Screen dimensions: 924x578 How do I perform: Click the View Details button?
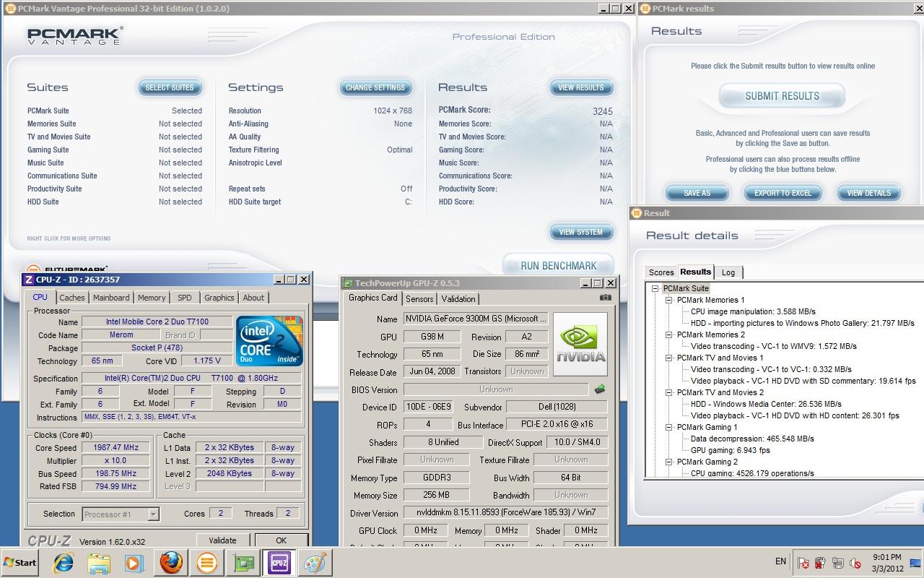pos(869,193)
